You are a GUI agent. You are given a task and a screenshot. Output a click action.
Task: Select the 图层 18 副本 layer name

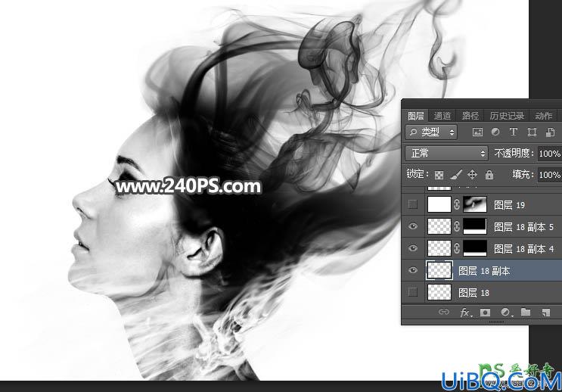pos(484,271)
